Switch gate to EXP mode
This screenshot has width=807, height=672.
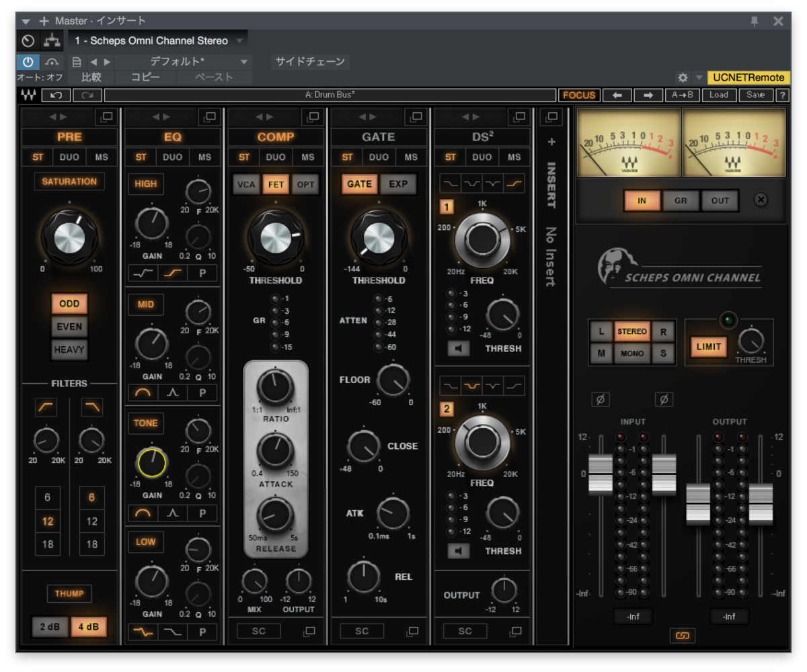click(x=398, y=184)
